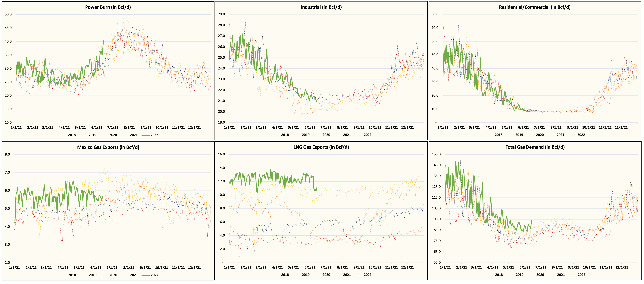Screen dimensions: 644x284
Task: Click the 50.0 y-axis label on Power Burn
Action: (8, 14)
